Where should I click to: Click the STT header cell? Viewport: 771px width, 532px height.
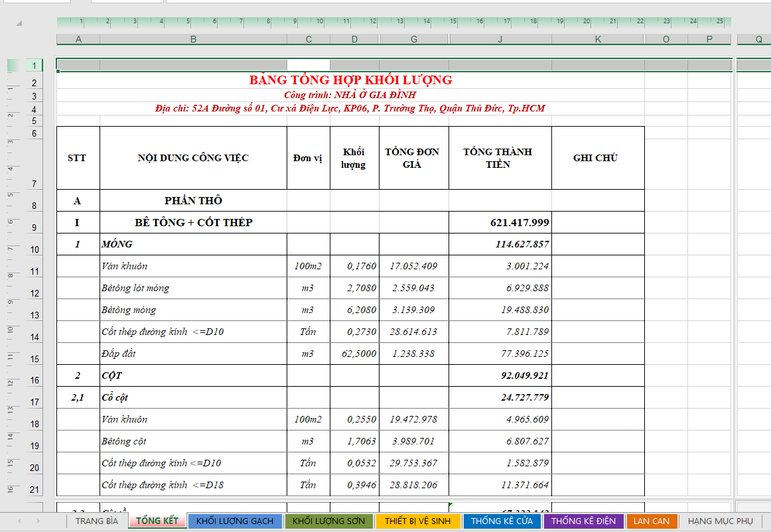point(78,158)
